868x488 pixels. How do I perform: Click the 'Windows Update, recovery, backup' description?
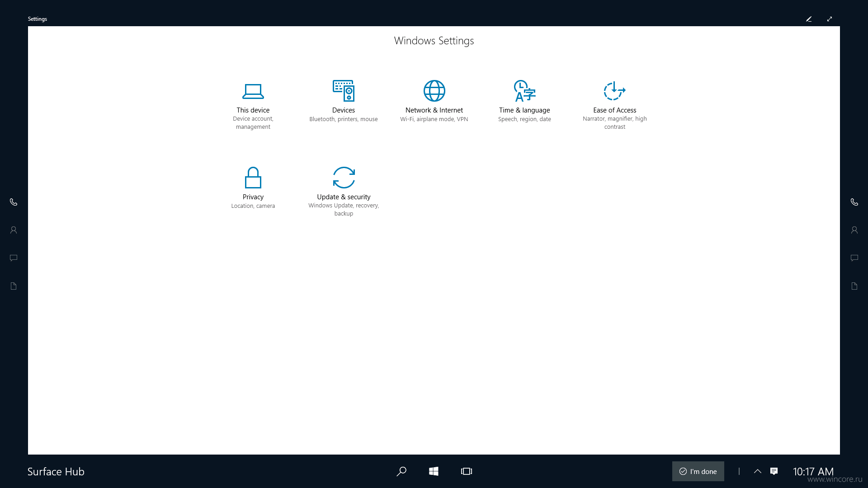point(344,210)
